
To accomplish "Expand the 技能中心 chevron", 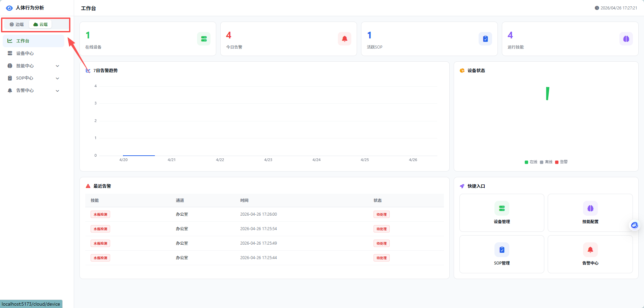I will click(x=58, y=66).
